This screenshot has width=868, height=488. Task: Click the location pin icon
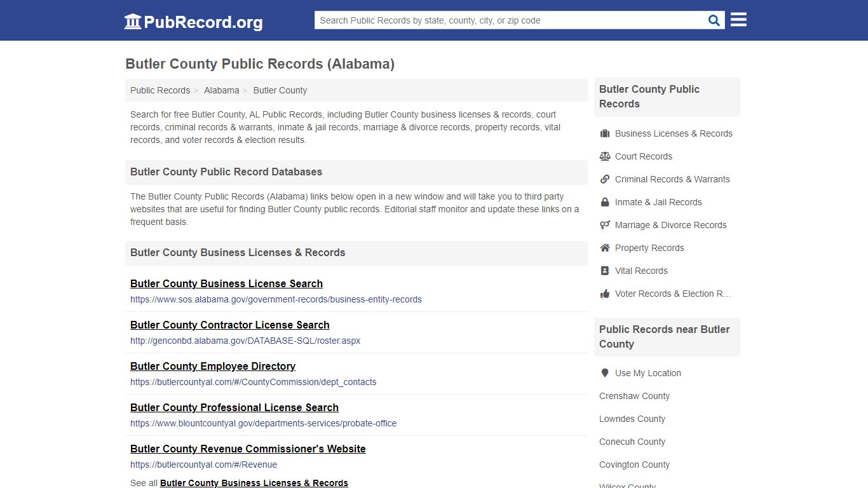click(x=605, y=373)
